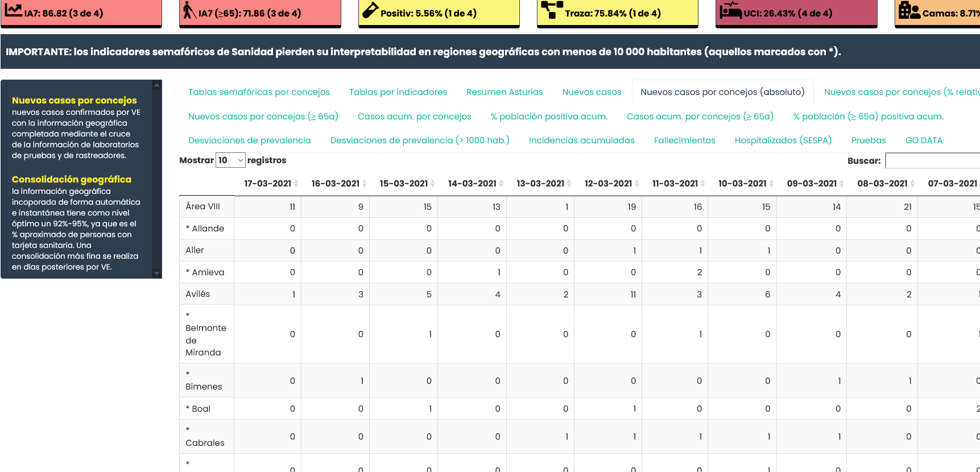Screen dimensions: 980x472
Task: Click the IA7 (≥65) walking person icon
Action: tap(189, 10)
